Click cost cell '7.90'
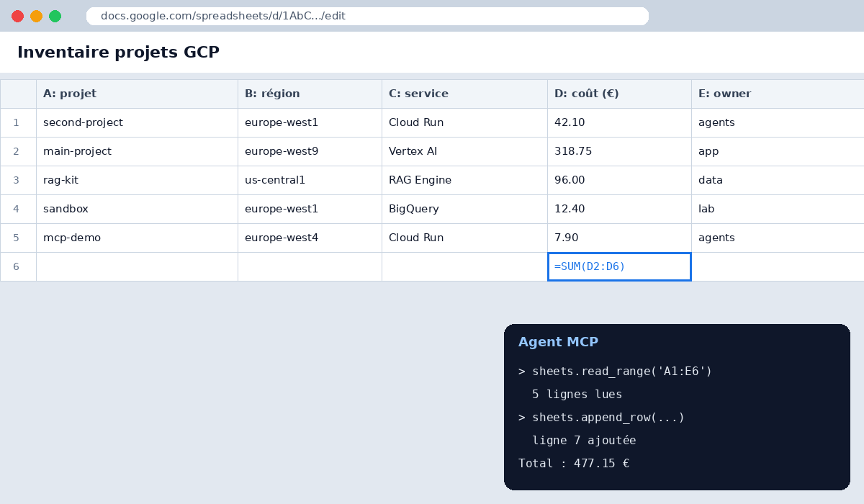Image resolution: width=864 pixels, height=504 pixels. coord(619,238)
